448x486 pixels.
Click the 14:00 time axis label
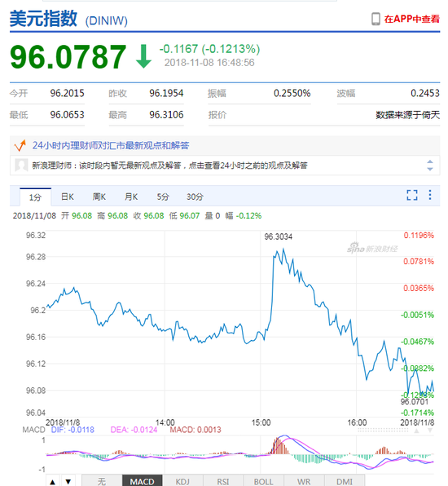[x=165, y=422]
